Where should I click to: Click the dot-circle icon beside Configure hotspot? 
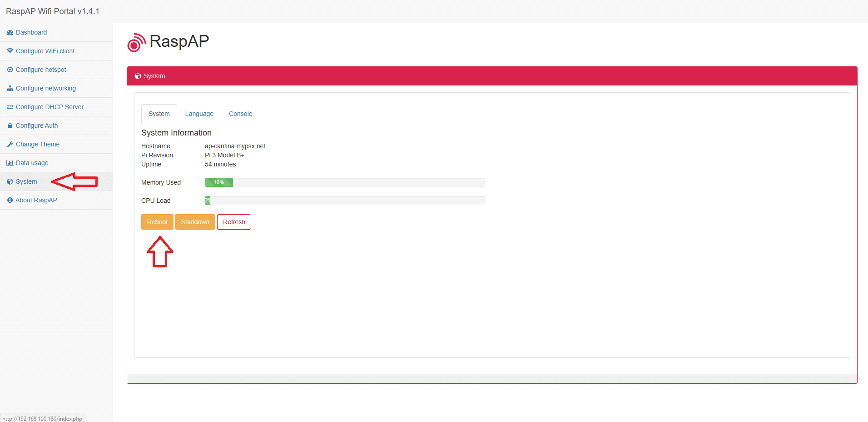[x=10, y=70]
